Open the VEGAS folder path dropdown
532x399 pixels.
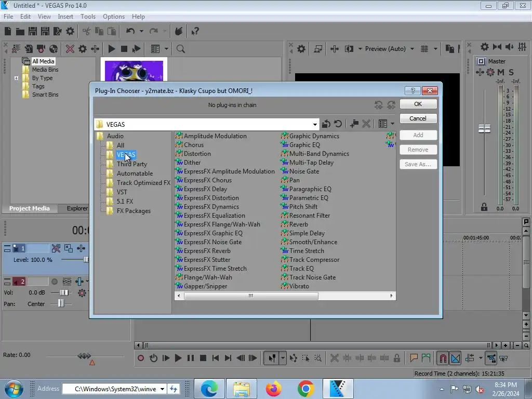315,125
